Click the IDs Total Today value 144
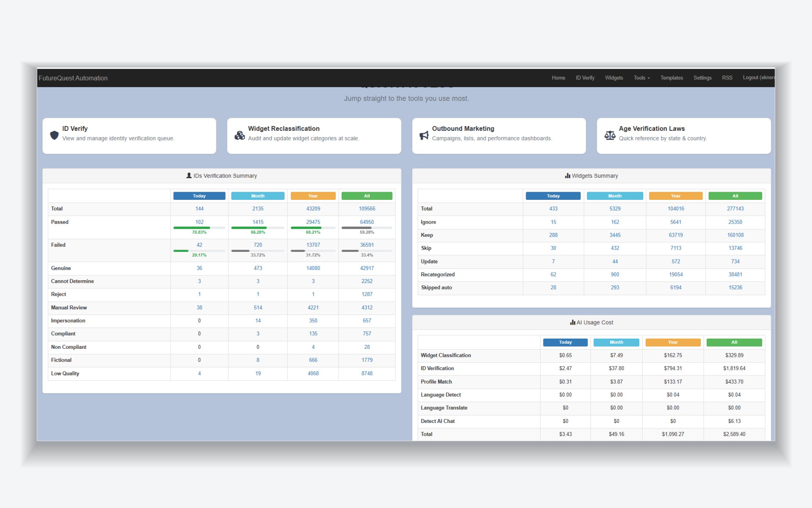812x508 pixels. coord(199,209)
